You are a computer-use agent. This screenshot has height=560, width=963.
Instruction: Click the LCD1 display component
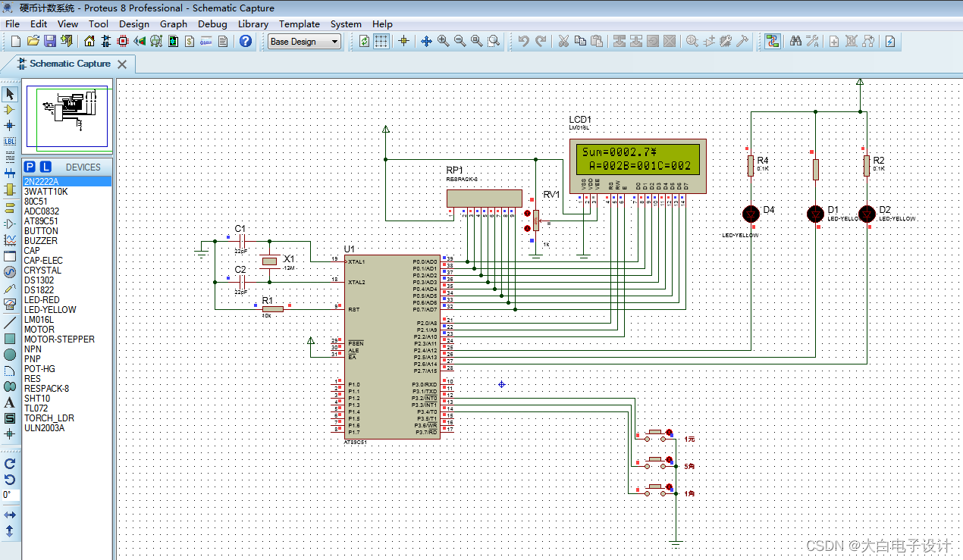pos(638,166)
